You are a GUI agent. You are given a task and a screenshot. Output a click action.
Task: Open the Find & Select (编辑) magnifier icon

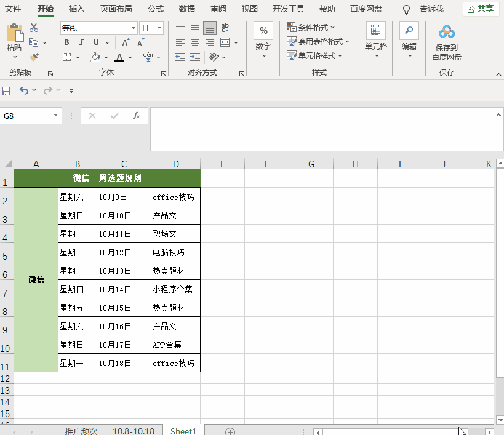[x=408, y=31]
